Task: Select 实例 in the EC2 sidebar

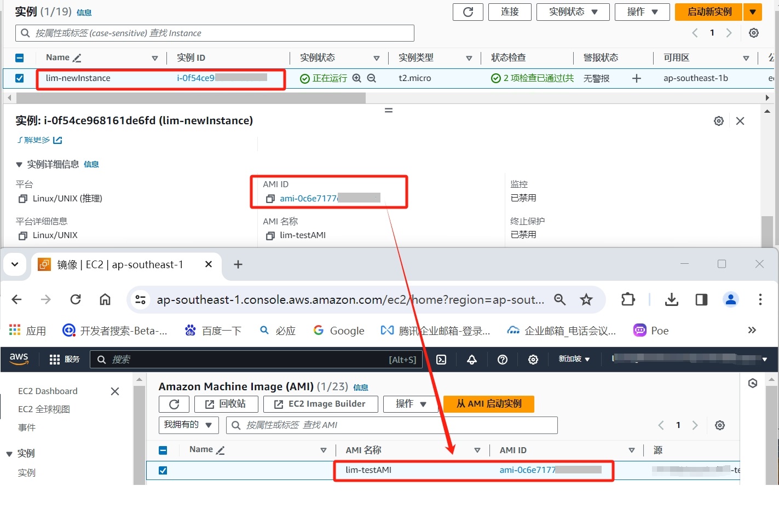Action: click(26, 472)
